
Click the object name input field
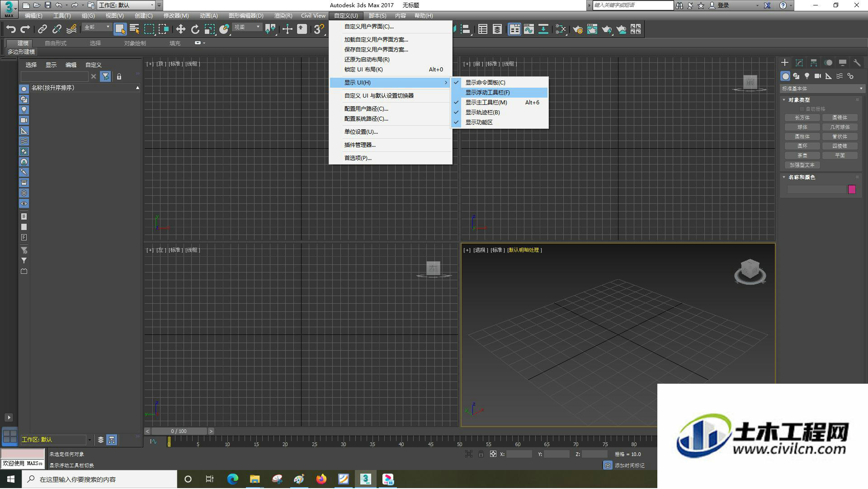(816, 190)
